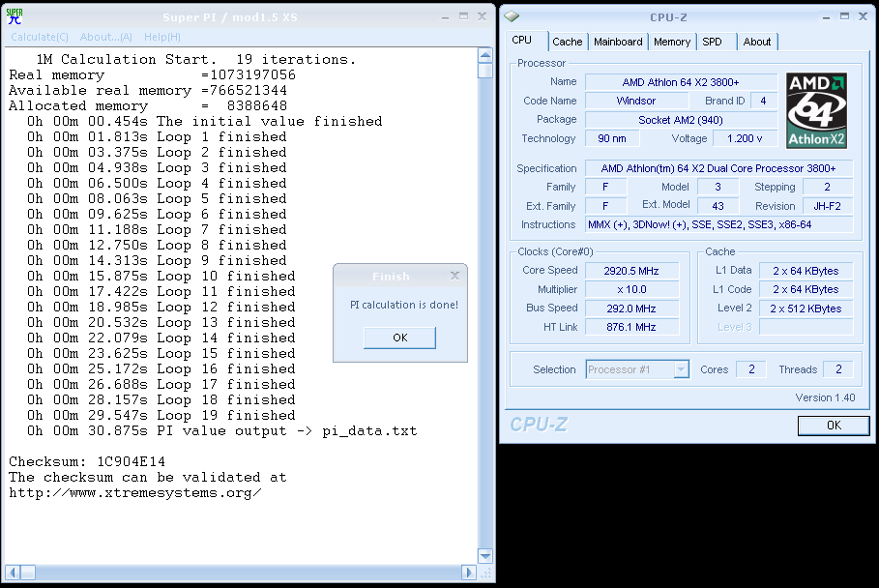879x588 pixels.
Task: Click OK in the Finish dialog
Action: tap(399, 338)
